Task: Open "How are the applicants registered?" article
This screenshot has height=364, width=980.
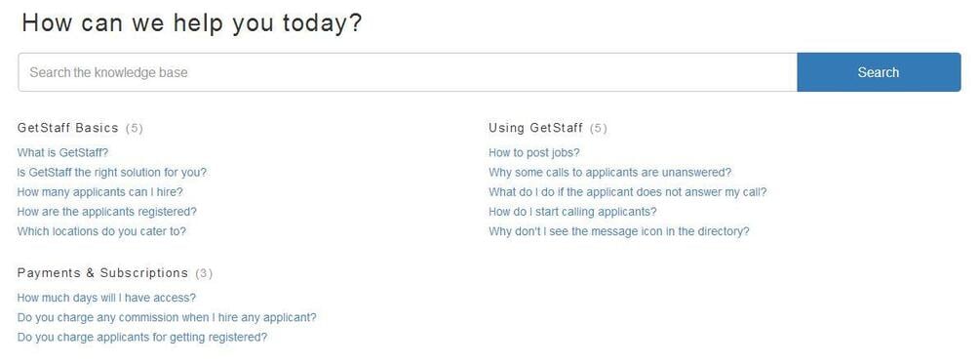Action: [107, 212]
